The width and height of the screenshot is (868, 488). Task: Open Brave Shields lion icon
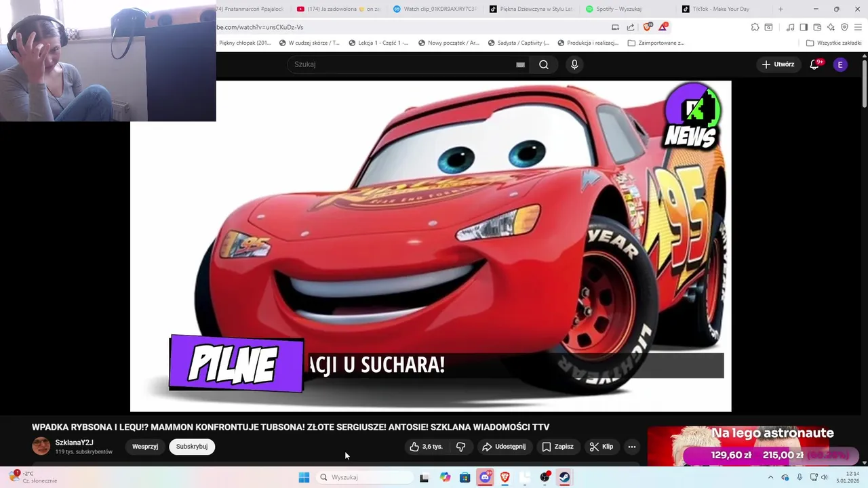648,27
